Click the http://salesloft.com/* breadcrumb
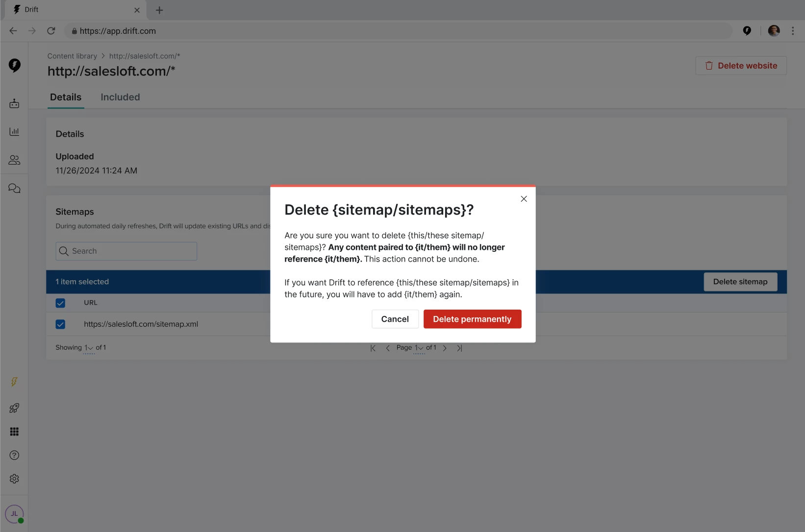Viewport: 805px width, 532px height. coord(145,56)
